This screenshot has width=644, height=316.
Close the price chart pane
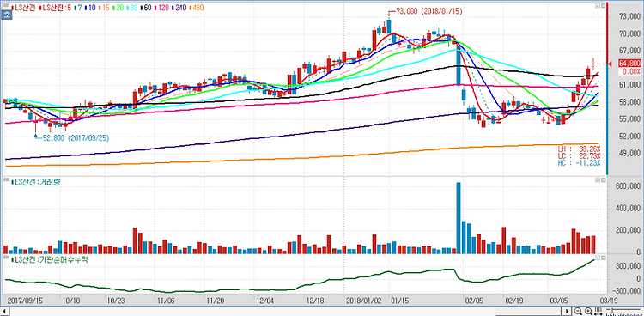(604, 6)
